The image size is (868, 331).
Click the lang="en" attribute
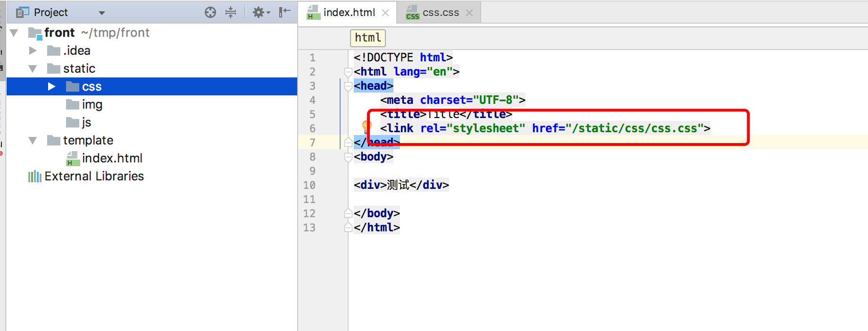click(x=423, y=72)
